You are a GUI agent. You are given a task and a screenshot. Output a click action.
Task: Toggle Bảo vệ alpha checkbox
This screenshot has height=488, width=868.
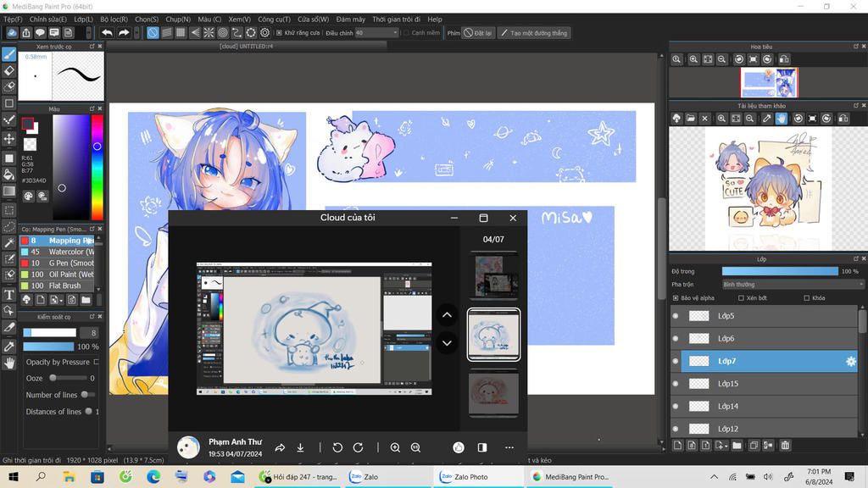point(676,298)
